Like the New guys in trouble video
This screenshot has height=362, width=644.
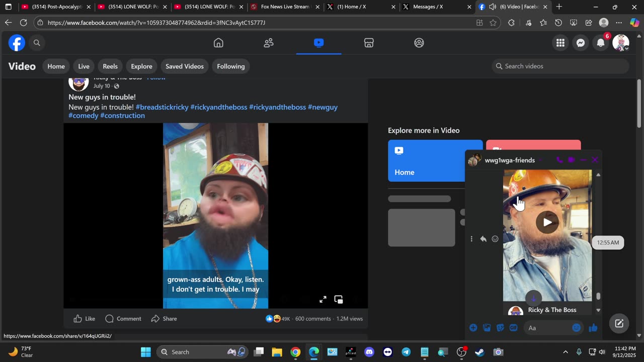[84, 319]
